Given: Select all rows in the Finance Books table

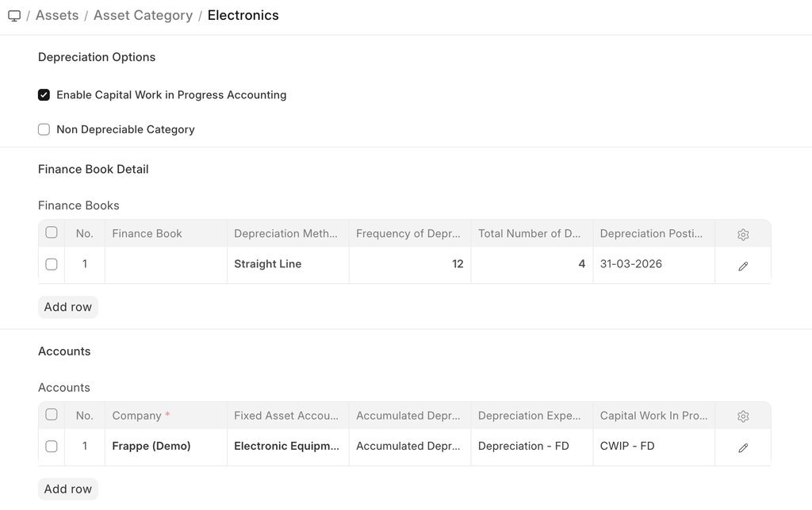Looking at the screenshot, I should (x=52, y=233).
